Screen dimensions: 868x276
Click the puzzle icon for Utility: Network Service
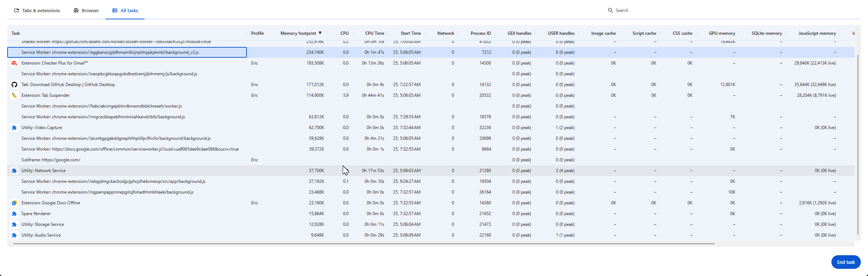14,171
